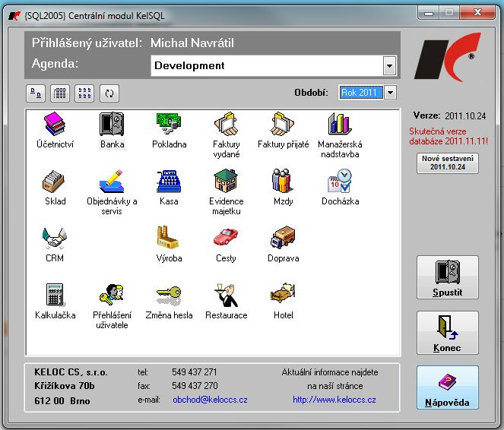Expand the Období dropdown arrow
This screenshot has width=504, height=430.
pos(390,93)
